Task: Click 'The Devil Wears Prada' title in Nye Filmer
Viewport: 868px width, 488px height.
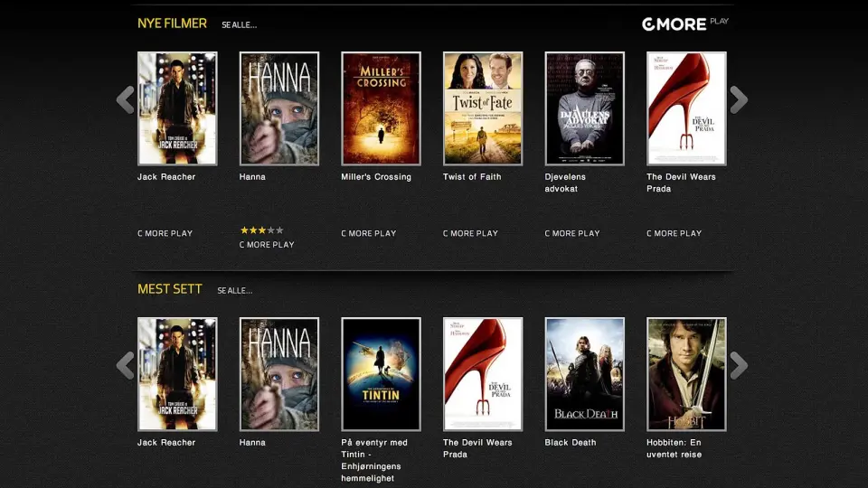Action: [682, 183]
